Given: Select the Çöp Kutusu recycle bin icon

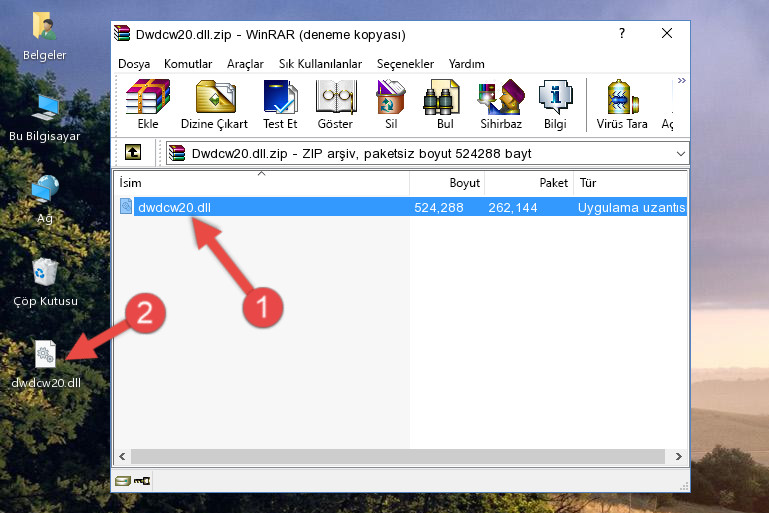Looking at the screenshot, I should tap(45, 282).
